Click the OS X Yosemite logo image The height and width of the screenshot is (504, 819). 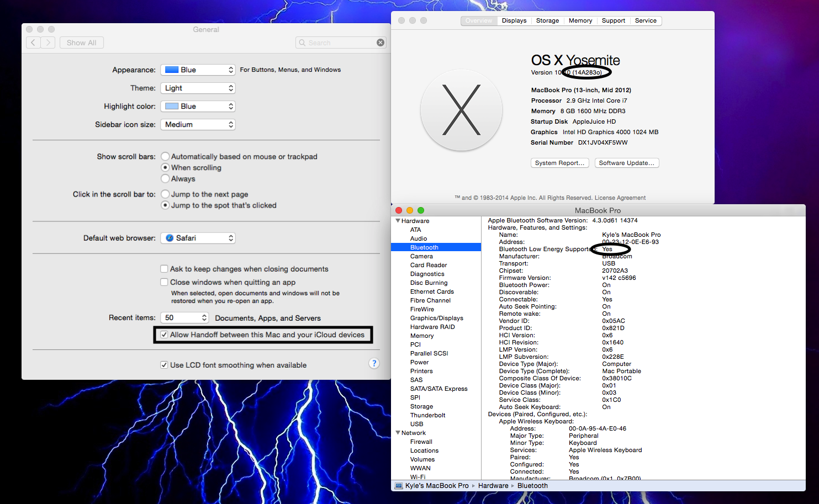(x=461, y=110)
